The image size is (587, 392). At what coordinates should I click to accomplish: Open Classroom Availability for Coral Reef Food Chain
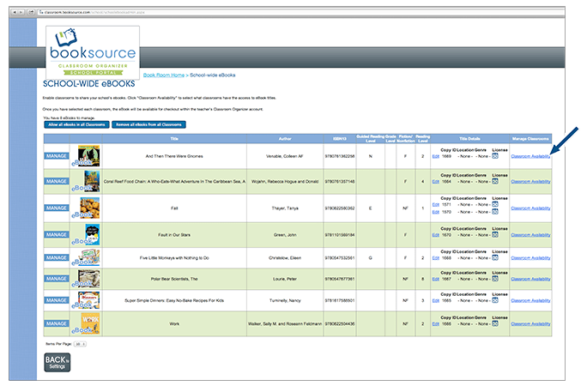tap(530, 181)
